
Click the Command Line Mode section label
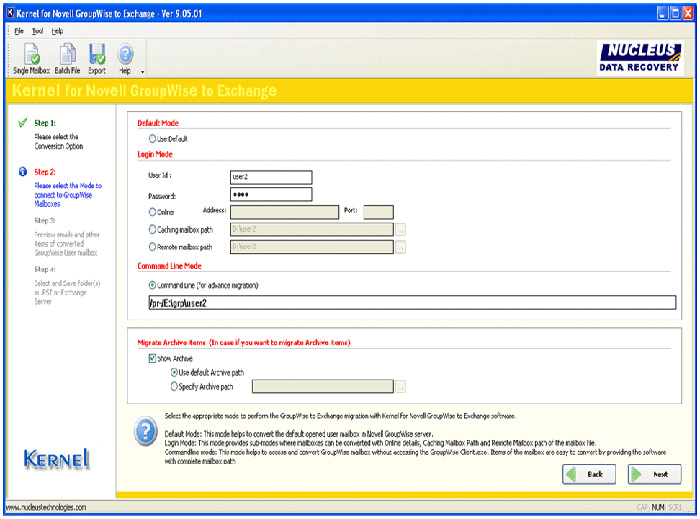pyautogui.click(x=170, y=266)
